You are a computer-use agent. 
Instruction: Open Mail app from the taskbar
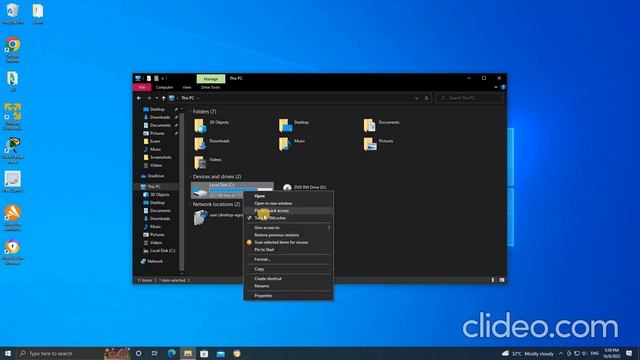(x=220, y=353)
